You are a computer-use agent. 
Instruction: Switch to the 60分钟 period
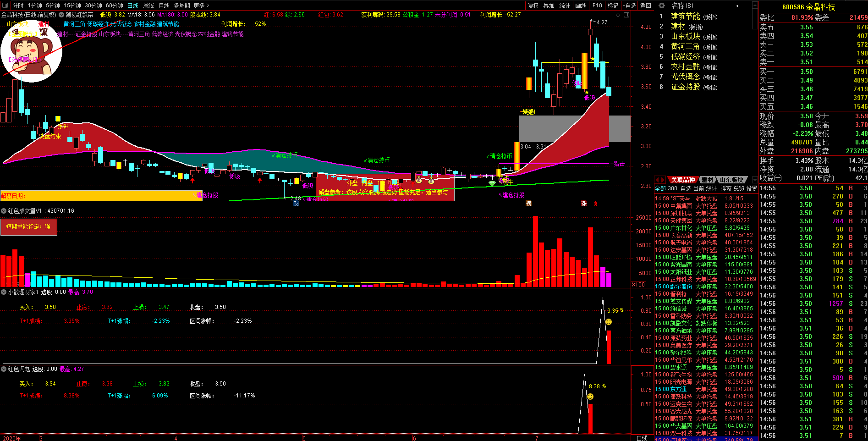click(115, 6)
